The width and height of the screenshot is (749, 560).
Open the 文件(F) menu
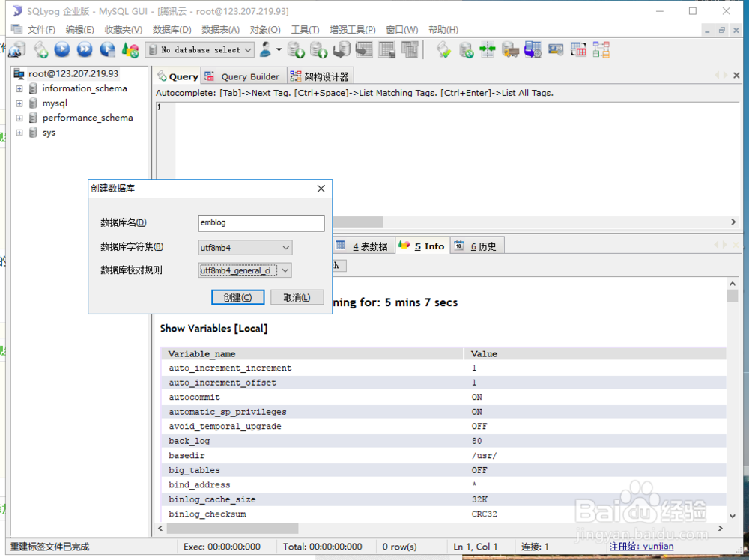pyautogui.click(x=41, y=30)
